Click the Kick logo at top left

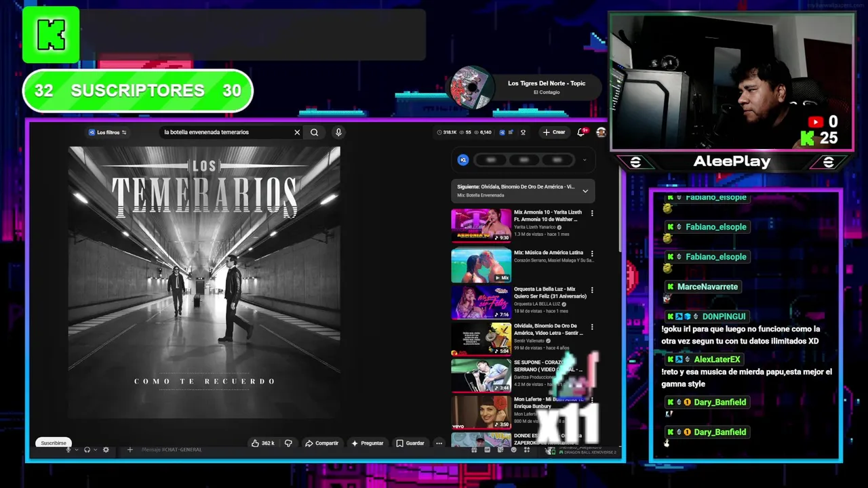tap(51, 35)
